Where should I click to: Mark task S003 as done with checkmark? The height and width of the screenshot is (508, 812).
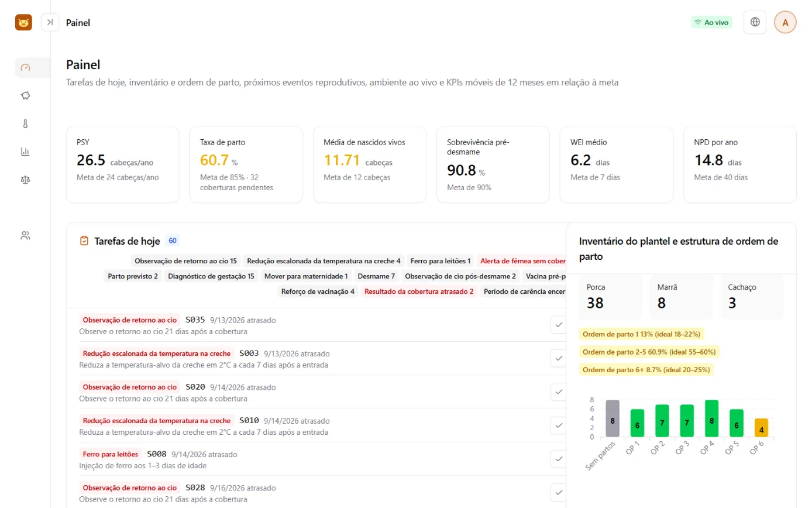(x=558, y=358)
